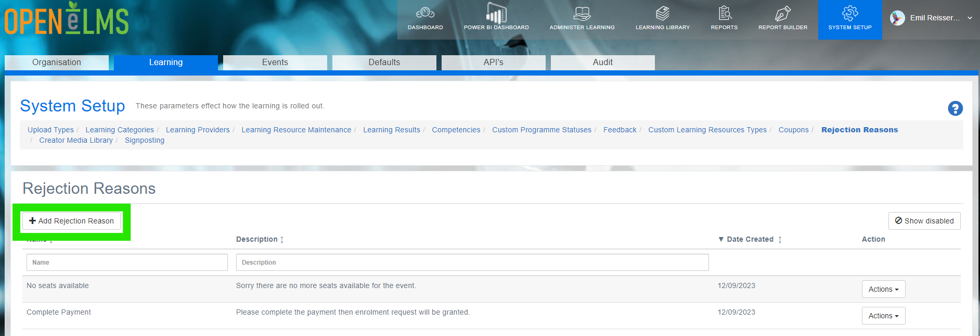
Task: Open Power BI Dashboard chart icon
Action: coord(496,13)
